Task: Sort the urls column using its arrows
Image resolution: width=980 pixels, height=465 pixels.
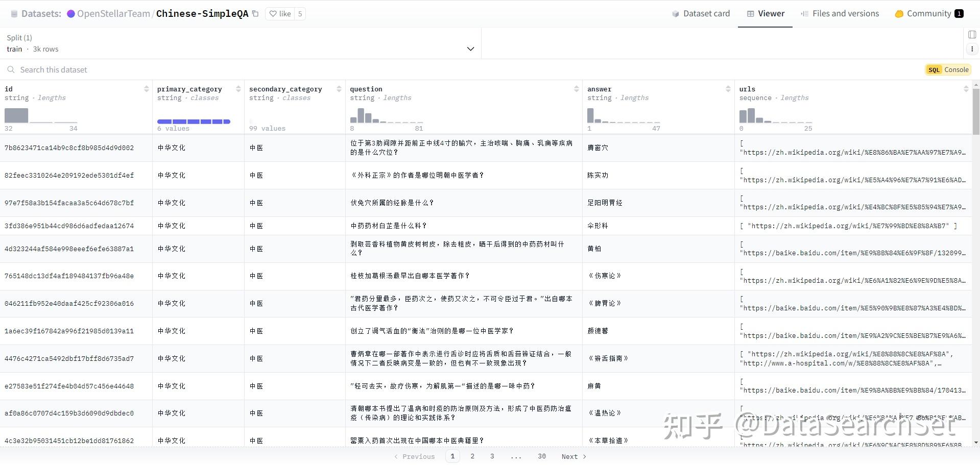Action: [966, 88]
